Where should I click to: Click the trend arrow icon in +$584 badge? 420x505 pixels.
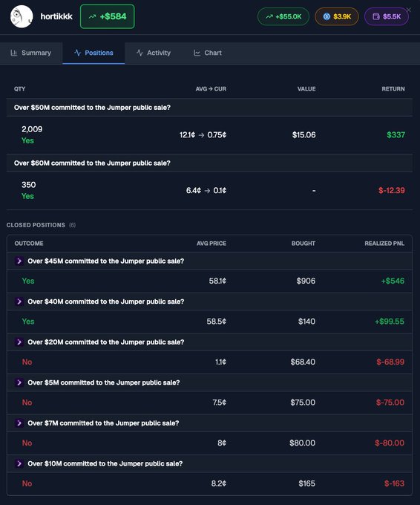click(92, 17)
